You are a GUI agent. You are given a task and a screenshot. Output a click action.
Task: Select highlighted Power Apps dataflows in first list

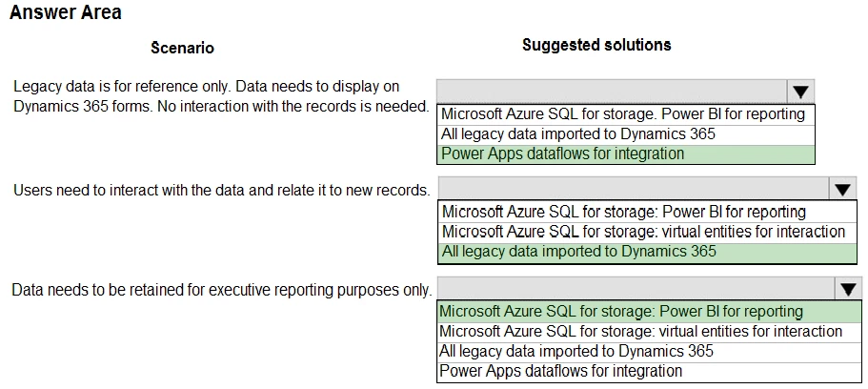coord(562,154)
